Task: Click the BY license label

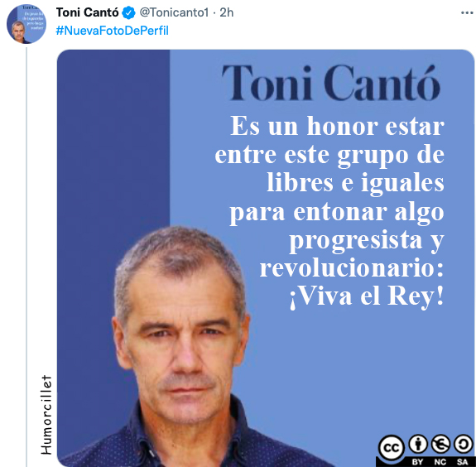Action: [417, 462]
